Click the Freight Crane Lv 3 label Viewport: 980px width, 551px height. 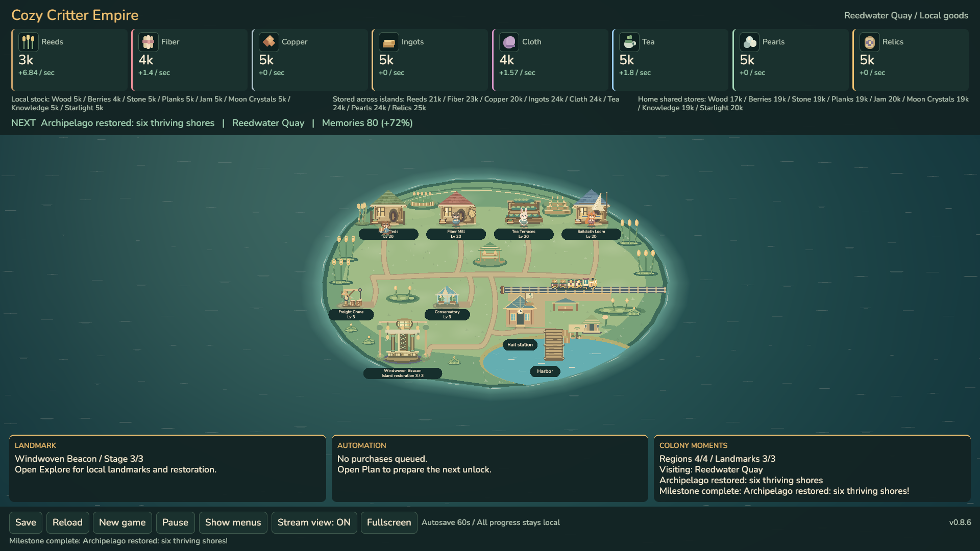point(351,314)
